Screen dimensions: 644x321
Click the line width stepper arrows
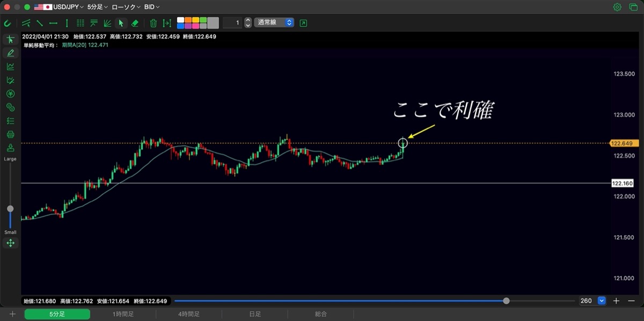pos(248,23)
